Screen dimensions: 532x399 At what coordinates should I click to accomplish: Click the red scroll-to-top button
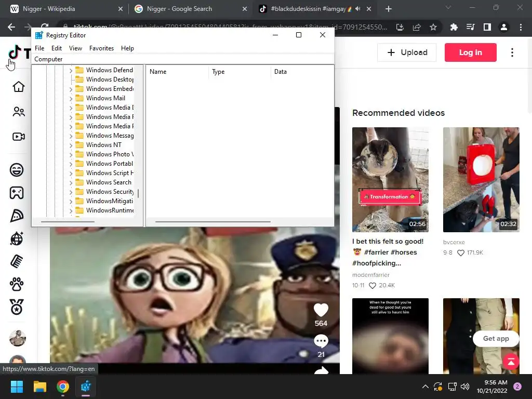(511, 362)
